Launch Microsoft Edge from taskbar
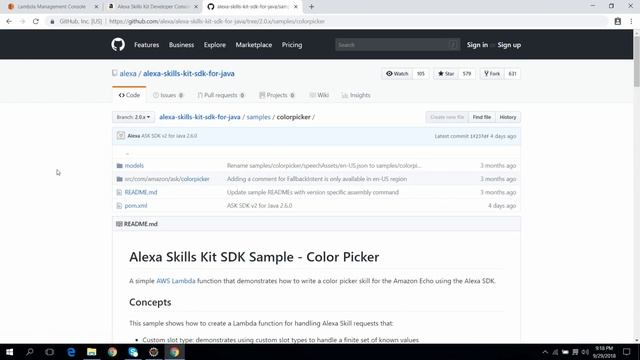The width and height of the screenshot is (640, 360). pyautogui.click(x=71, y=352)
